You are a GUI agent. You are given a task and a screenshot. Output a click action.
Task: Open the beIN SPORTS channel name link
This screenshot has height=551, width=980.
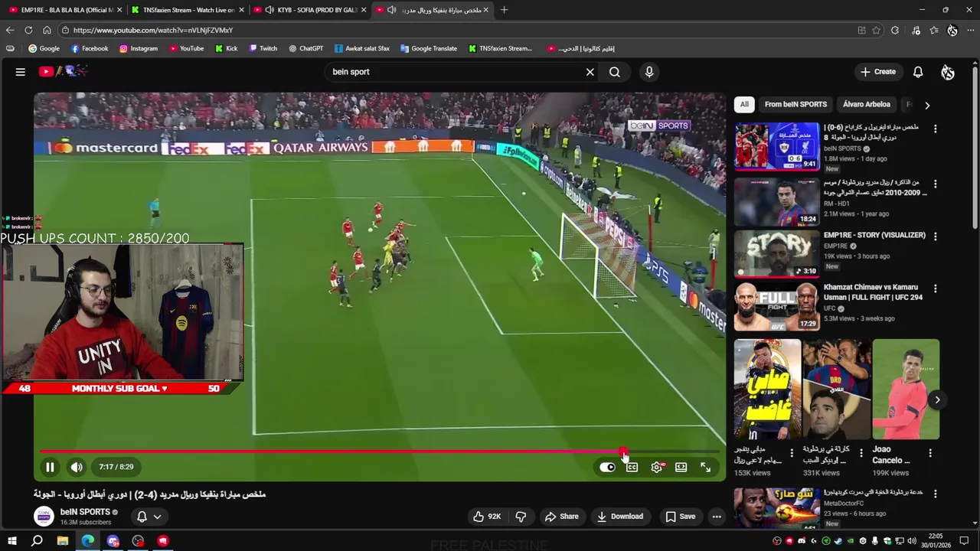[x=85, y=512]
